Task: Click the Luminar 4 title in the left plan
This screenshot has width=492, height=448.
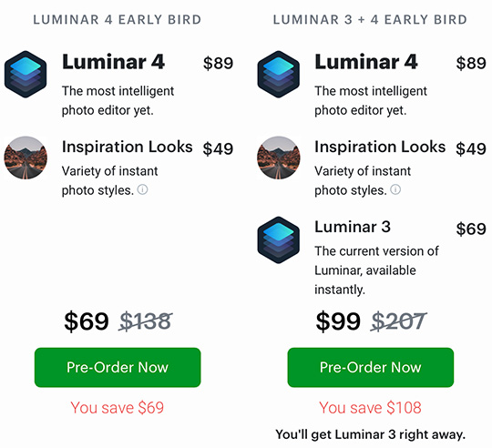Action: 113,62
